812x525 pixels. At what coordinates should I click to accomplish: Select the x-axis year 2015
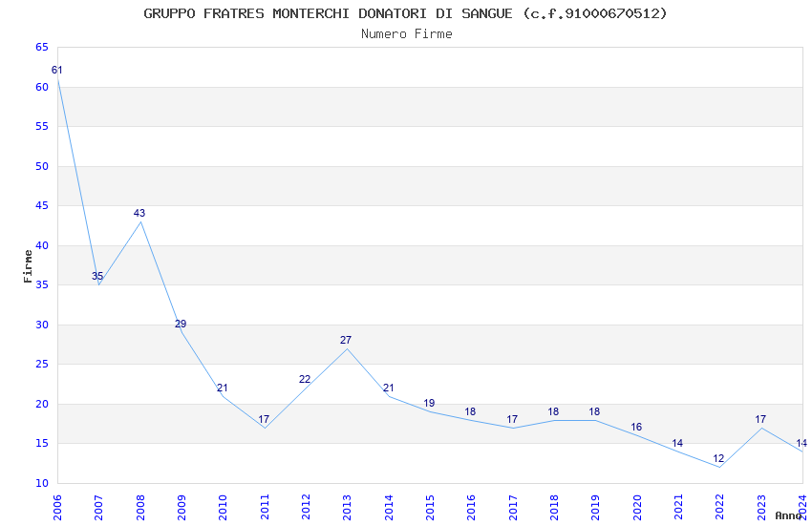pyautogui.click(x=430, y=508)
